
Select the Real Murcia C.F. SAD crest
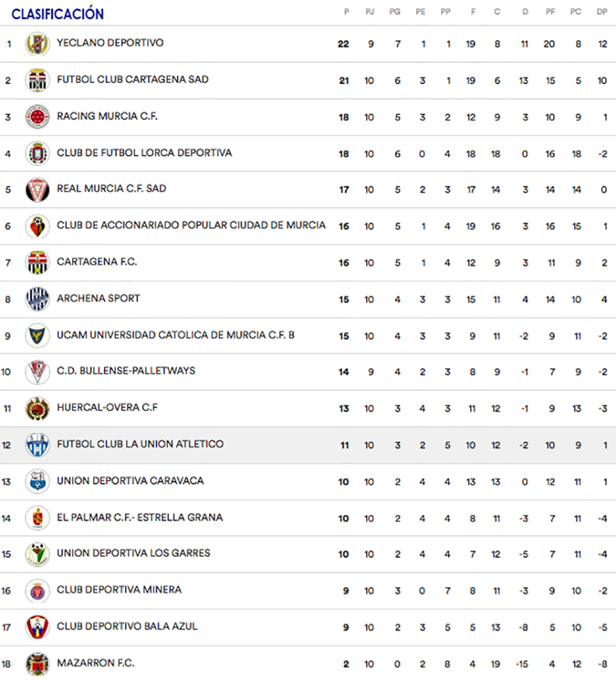(37, 189)
